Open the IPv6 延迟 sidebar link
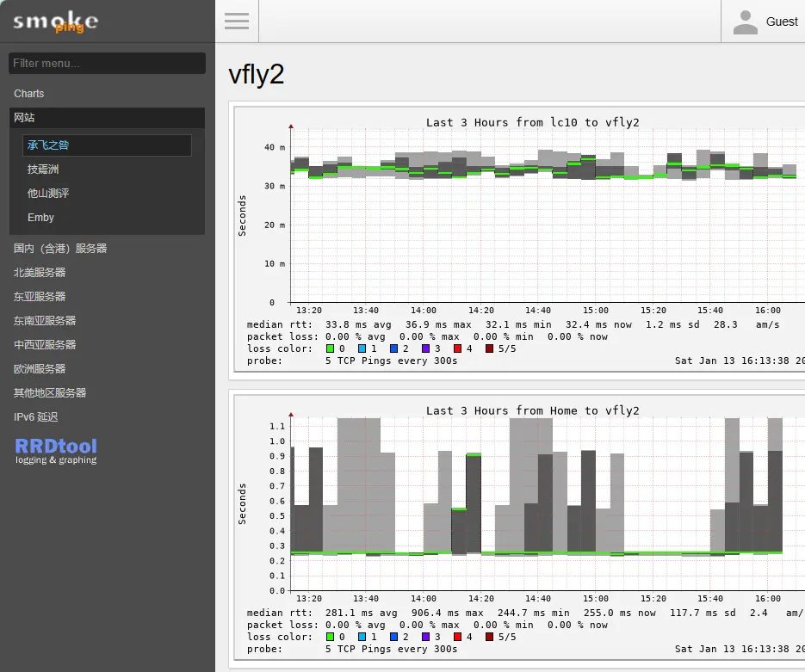This screenshot has width=805, height=672. pos(36,417)
